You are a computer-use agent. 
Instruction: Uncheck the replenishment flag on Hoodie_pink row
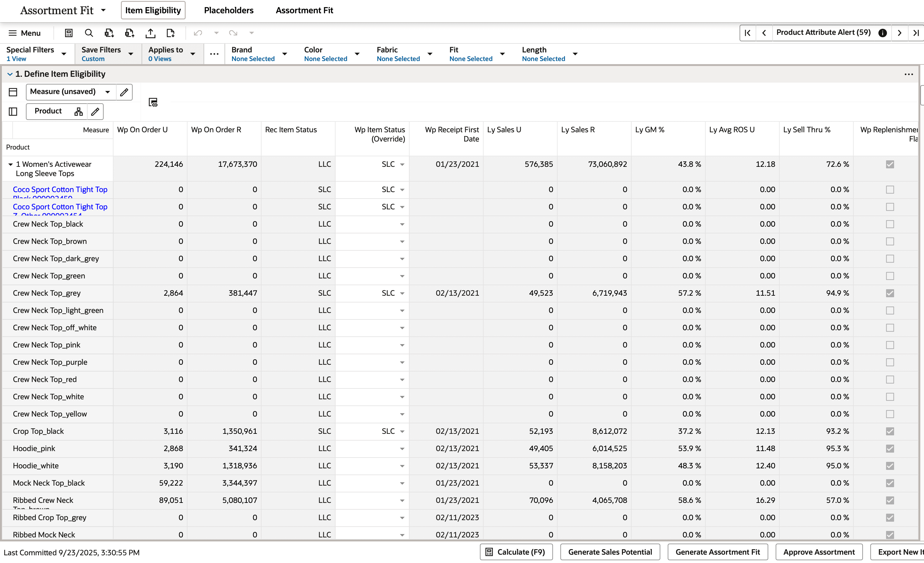coord(890,448)
